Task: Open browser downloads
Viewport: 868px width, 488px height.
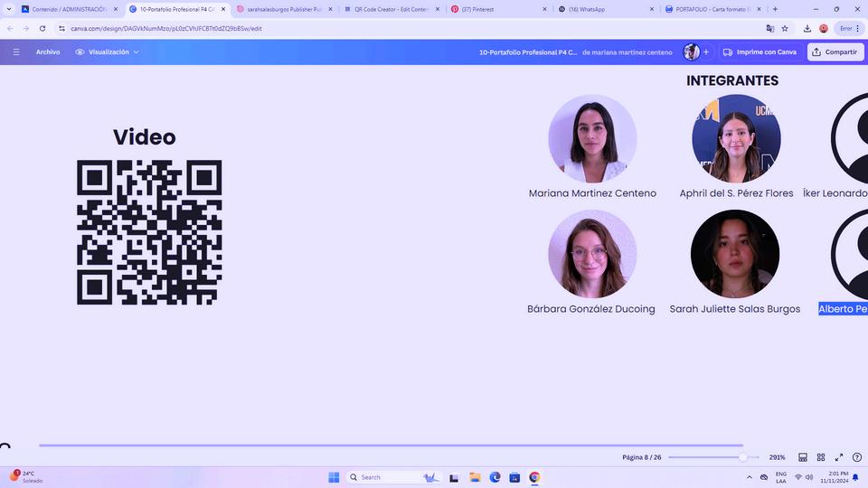Action: click(x=807, y=28)
